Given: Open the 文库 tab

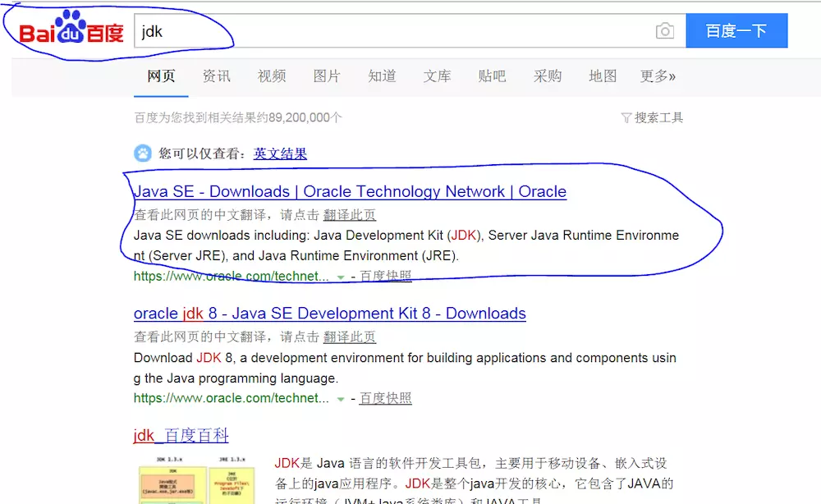Looking at the screenshot, I should pyautogui.click(x=438, y=76).
